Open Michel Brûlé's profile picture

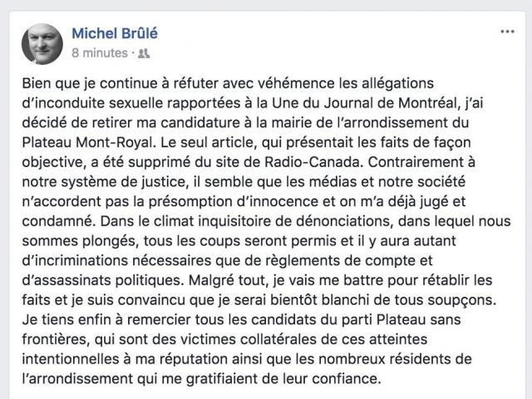[42, 43]
